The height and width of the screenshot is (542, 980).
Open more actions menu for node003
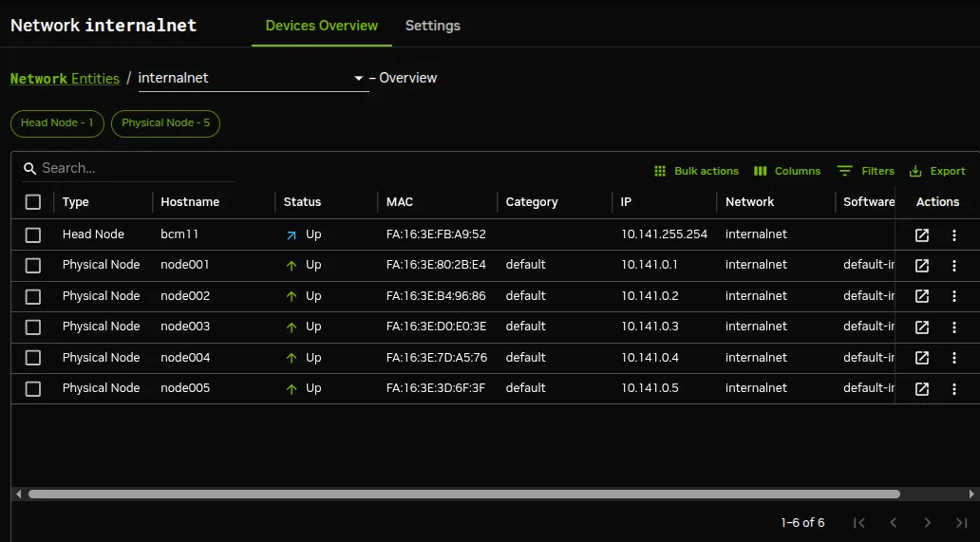coord(953,327)
